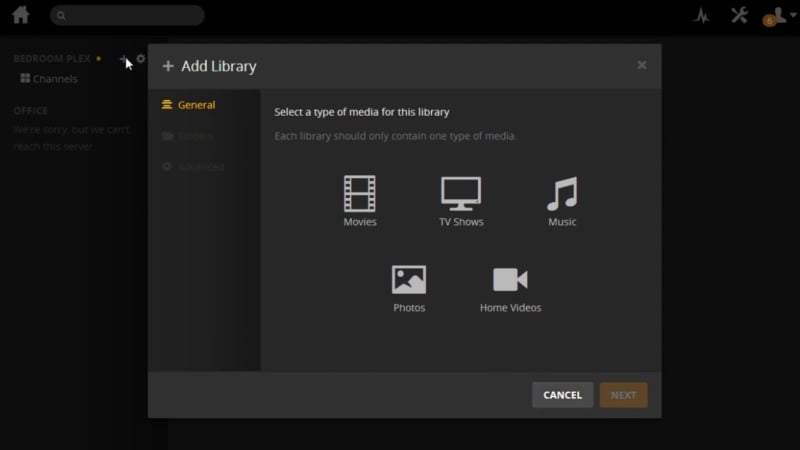Click into the top search field
800x450 pixels.
click(x=130, y=16)
